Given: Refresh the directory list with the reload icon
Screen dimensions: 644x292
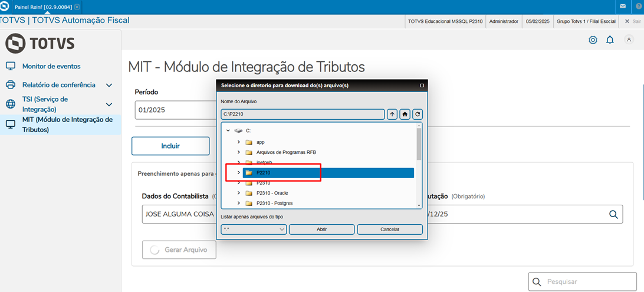Looking at the screenshot, I should tap(418, 114).
